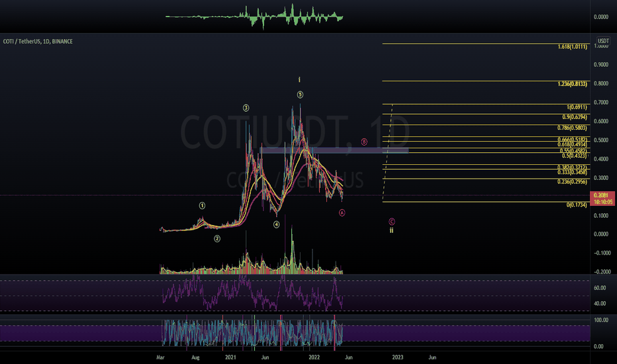
Task: Click the 0.786(0.5803) Fibonacci level label
Action: click(572, 128)
